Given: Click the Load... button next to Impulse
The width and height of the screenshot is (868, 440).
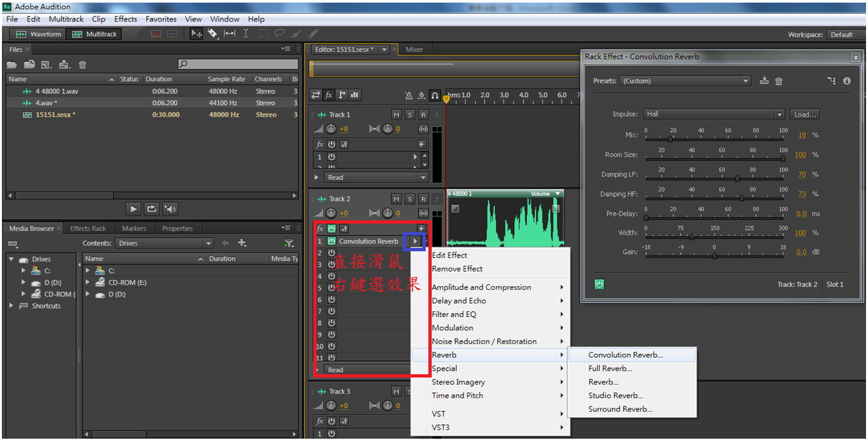Looking at the screenshot, I should tap(805, 114).
